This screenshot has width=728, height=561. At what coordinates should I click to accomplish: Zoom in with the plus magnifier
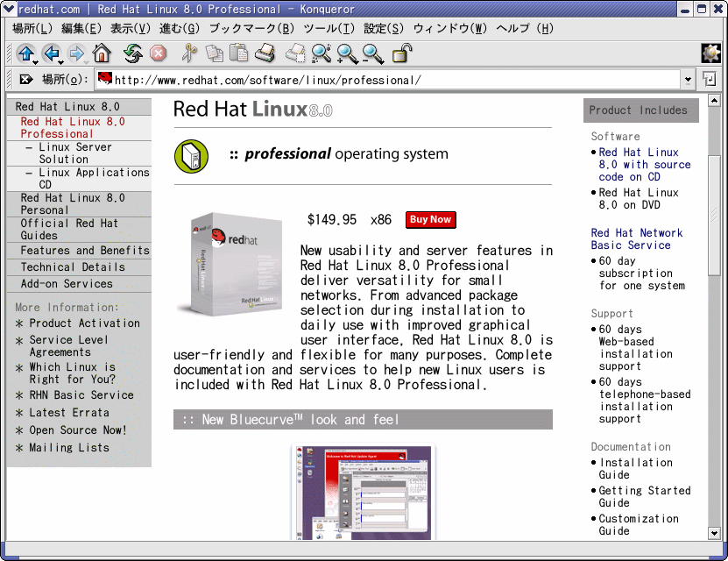tap(347, 53)
